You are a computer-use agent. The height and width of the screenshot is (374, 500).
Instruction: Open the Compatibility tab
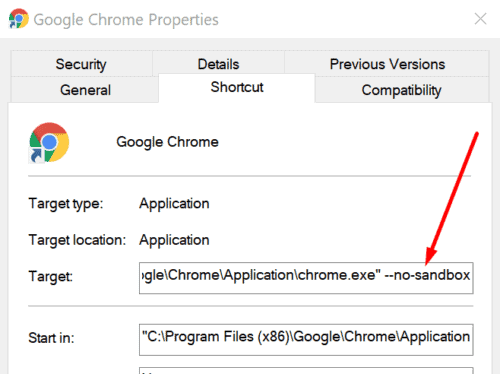click(402, 90)
